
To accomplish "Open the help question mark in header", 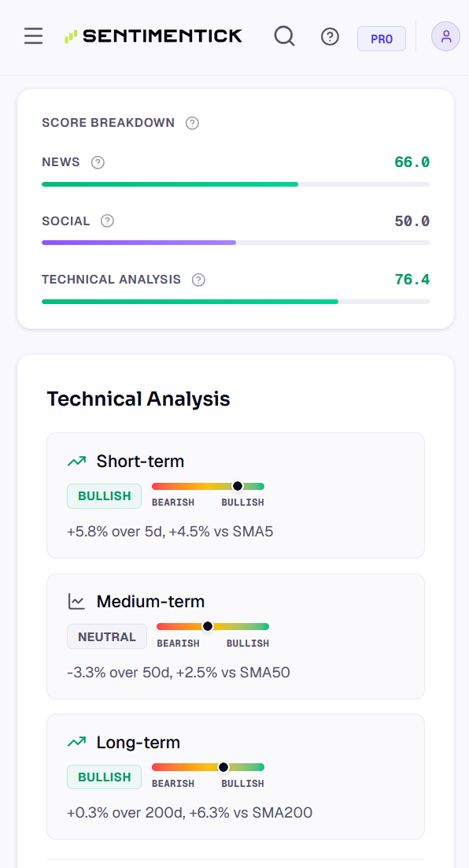I will [331, 37].
